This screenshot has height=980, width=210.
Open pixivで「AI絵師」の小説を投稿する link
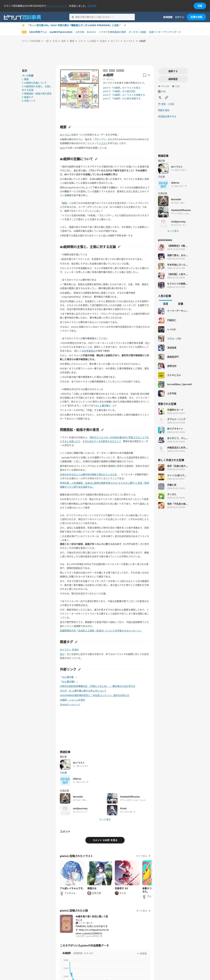[x=122, y=98]
